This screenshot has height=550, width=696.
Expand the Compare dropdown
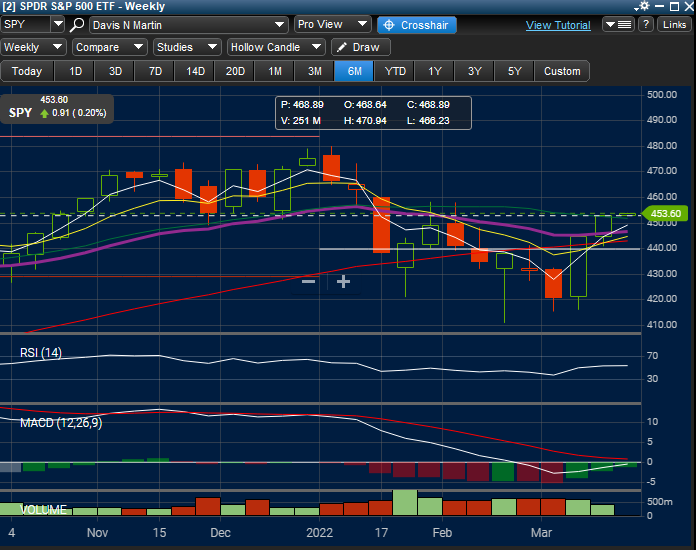tap(109, 47)
